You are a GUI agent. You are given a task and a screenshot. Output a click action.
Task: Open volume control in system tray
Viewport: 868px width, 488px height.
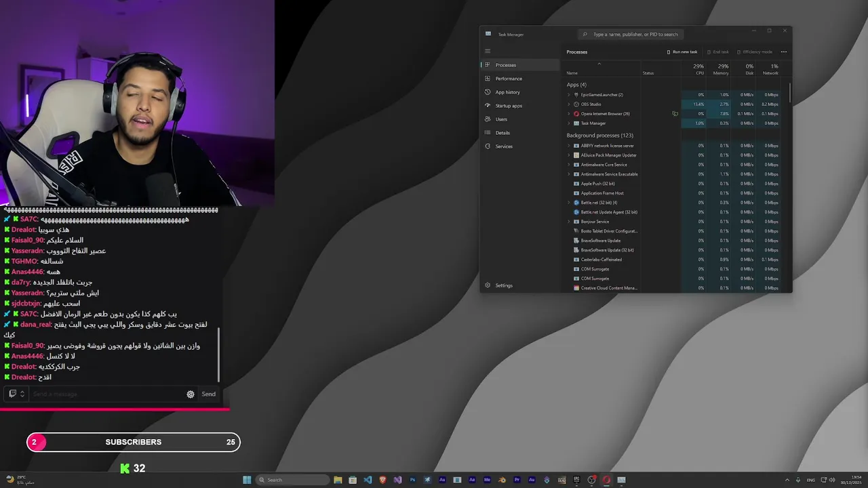pyautogui.click(x=831, y=480)
